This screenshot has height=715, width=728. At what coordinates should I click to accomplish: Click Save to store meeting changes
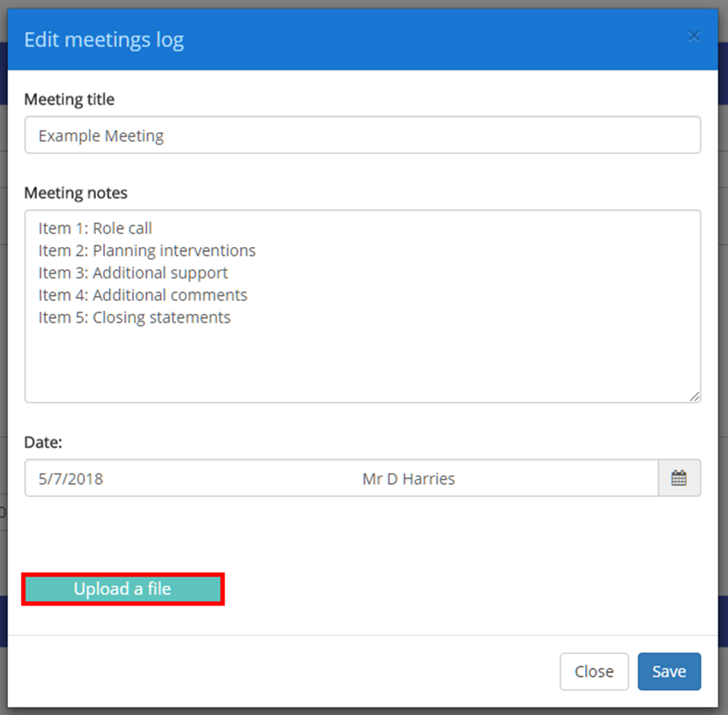click(669, 671)
